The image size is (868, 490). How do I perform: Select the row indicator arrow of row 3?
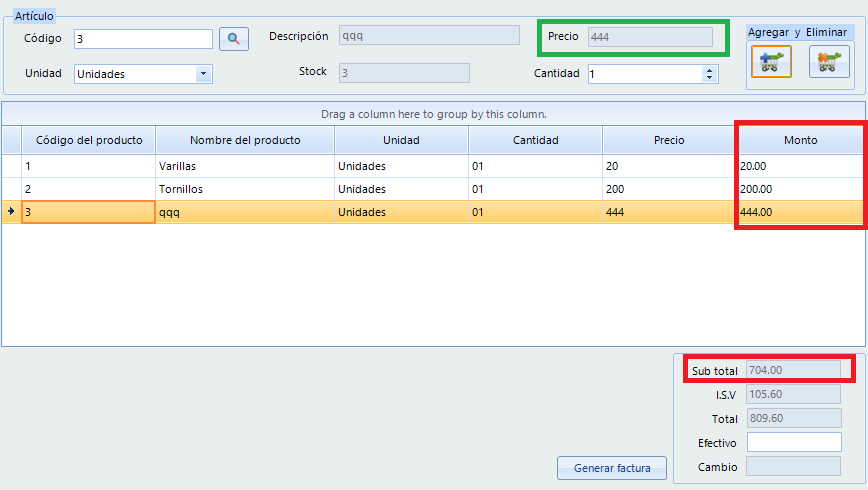(11, 212)
